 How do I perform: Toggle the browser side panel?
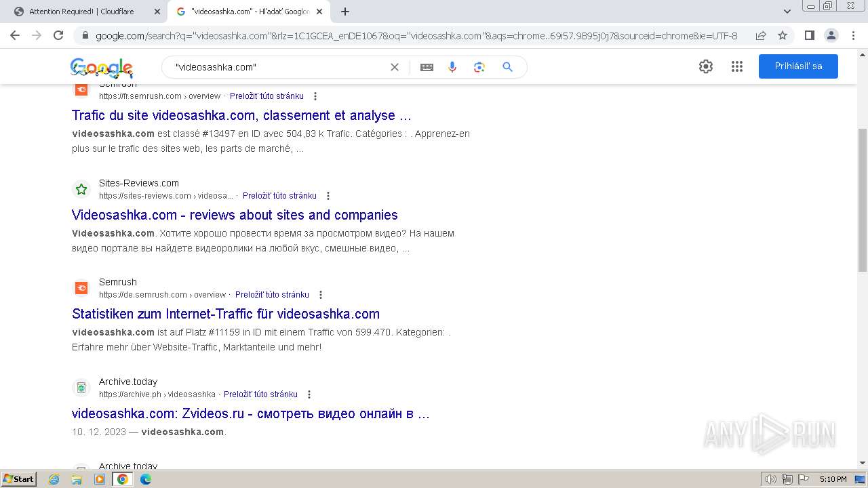(x=810, y=35)
